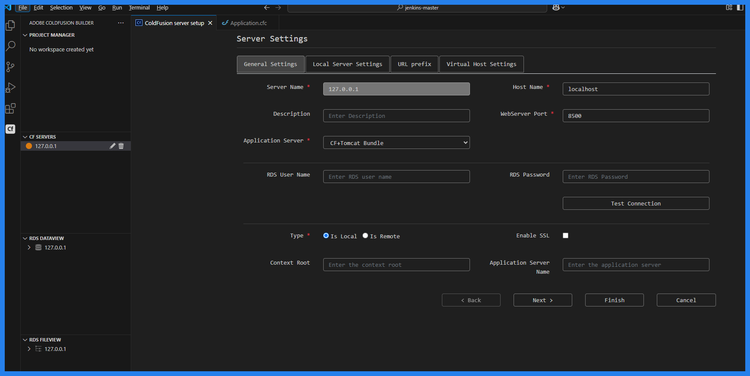Select the Is Local radio button
This screenshot has height=376, width=750.
(326, 235)
